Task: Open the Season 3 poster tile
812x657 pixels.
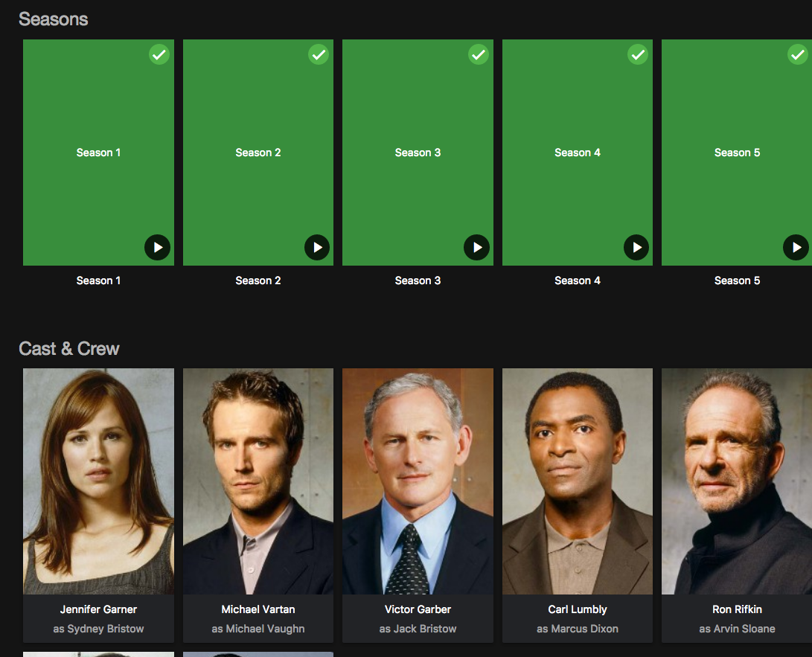Action: [418, 153]
